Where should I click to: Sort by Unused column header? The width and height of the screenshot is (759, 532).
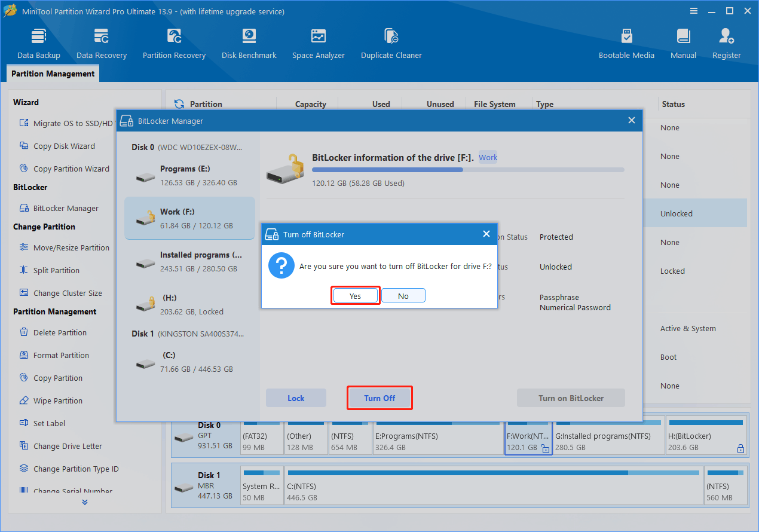click(x=440, y=104)
